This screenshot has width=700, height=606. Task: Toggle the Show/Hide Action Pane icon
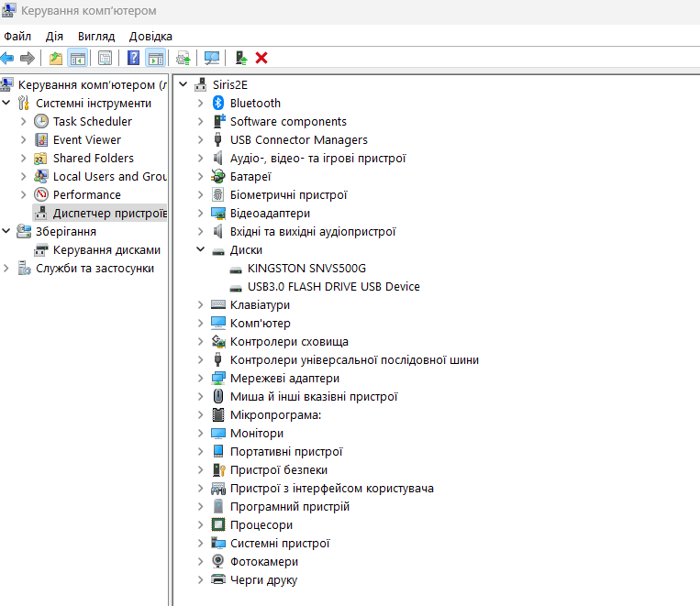[x=156, y=58]
